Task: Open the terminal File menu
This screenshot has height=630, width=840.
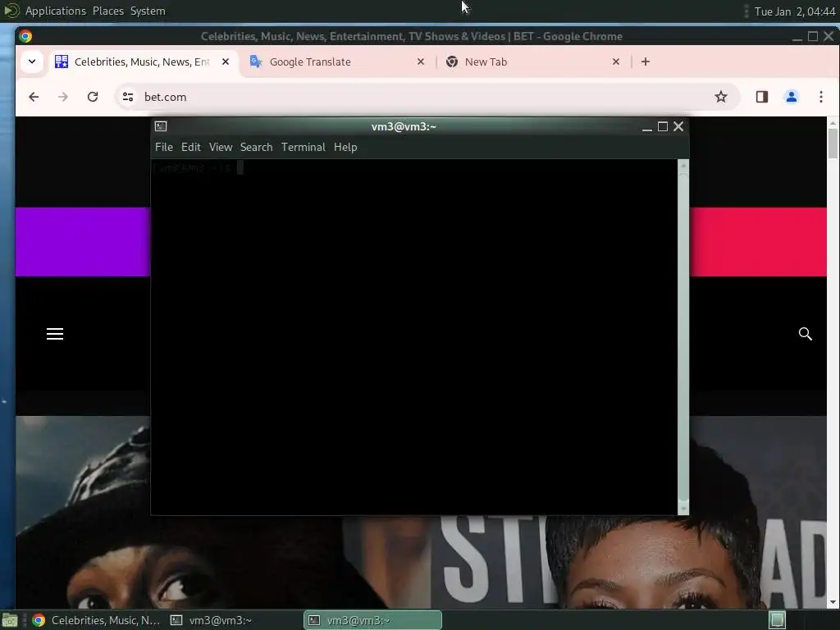Action: [164, 147]
